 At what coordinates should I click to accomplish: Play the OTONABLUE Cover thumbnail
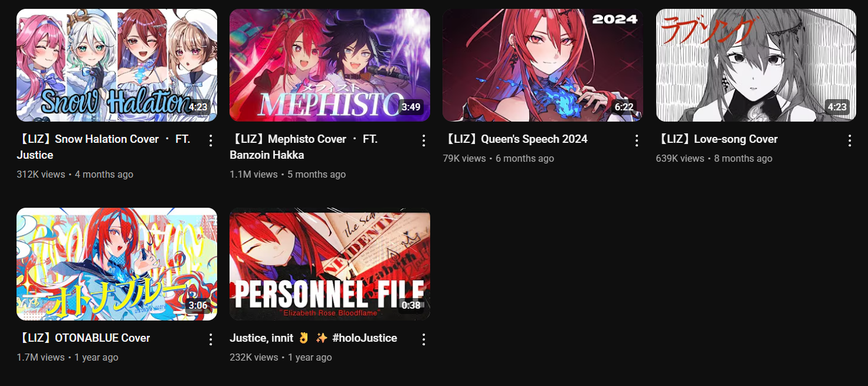click(x=117, y=264)
